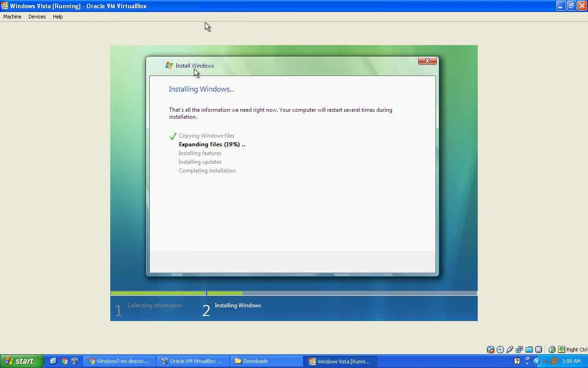Minimize the VirtualBox window
Viewport: 588px width, 368px height.
pos(560,6)
